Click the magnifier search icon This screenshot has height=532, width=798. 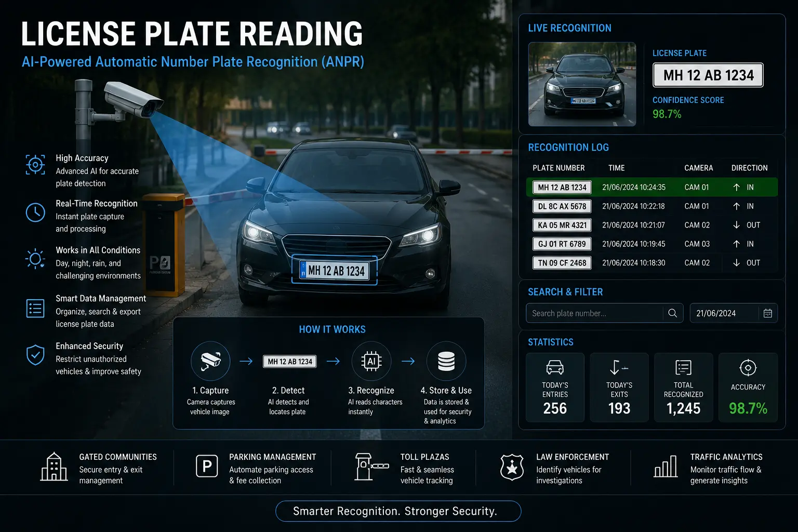[x=672, y=313]
